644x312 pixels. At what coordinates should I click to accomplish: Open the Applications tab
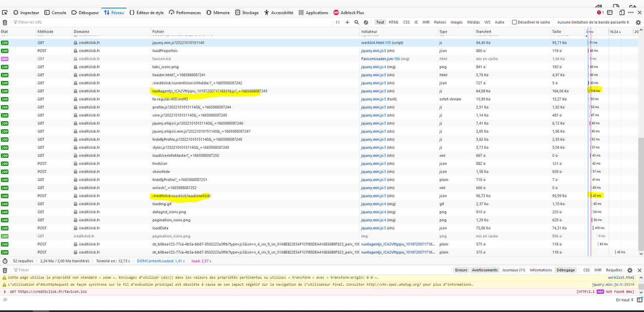pyautogui.click(x=313, y=13)
